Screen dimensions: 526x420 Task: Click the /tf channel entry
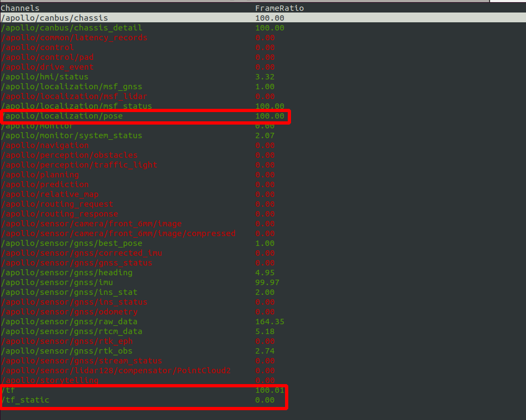(x=8, y=390)
